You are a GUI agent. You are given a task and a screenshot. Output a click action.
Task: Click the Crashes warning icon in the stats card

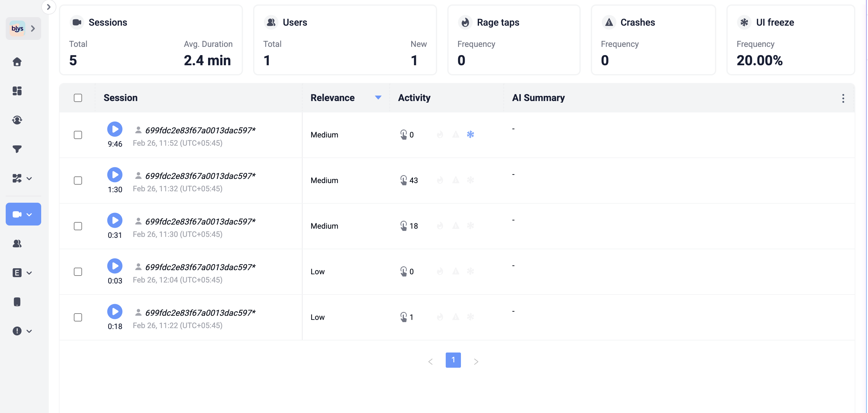click(609, 22)
